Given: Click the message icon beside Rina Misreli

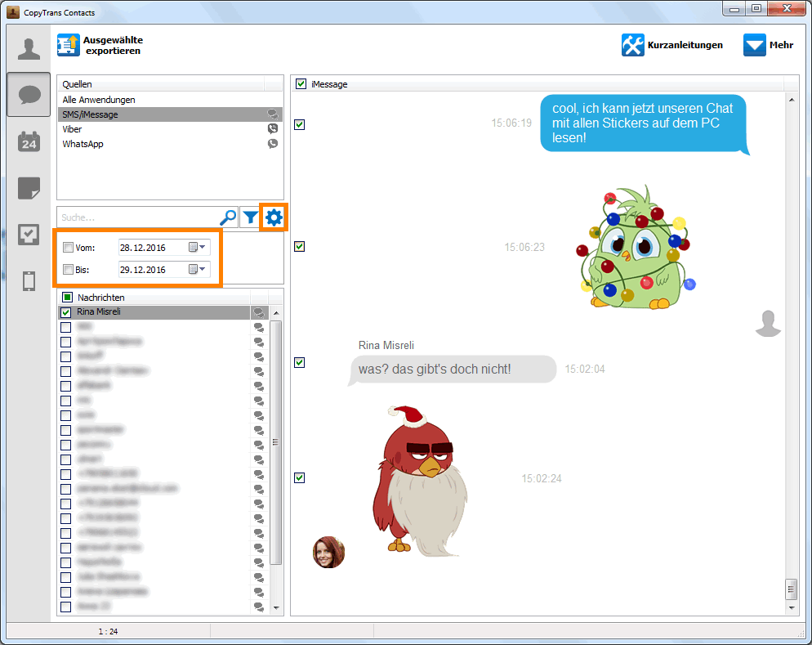Looking at the screenshot, I should click(x=258, y=312).
